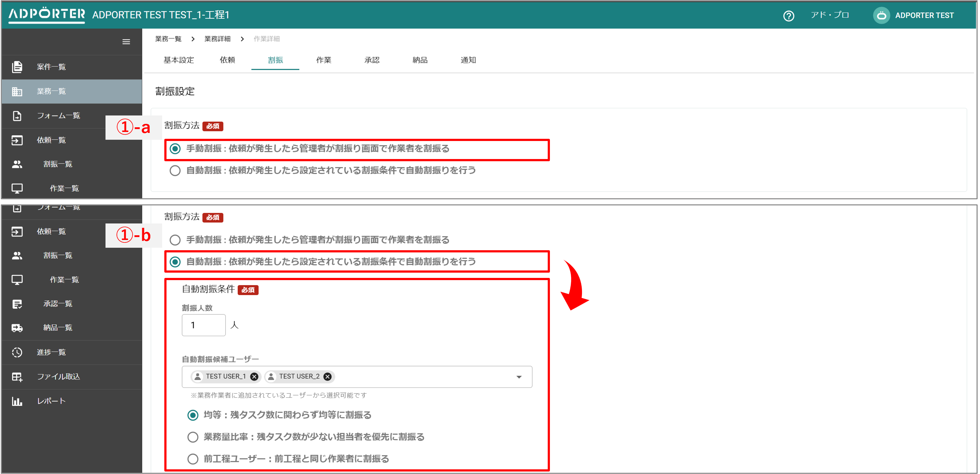980x474 pixels.
Task: Click the 作業一覧 monitor icon in lower sidebar
Action: pyautogui.click(x=17, y=279)
